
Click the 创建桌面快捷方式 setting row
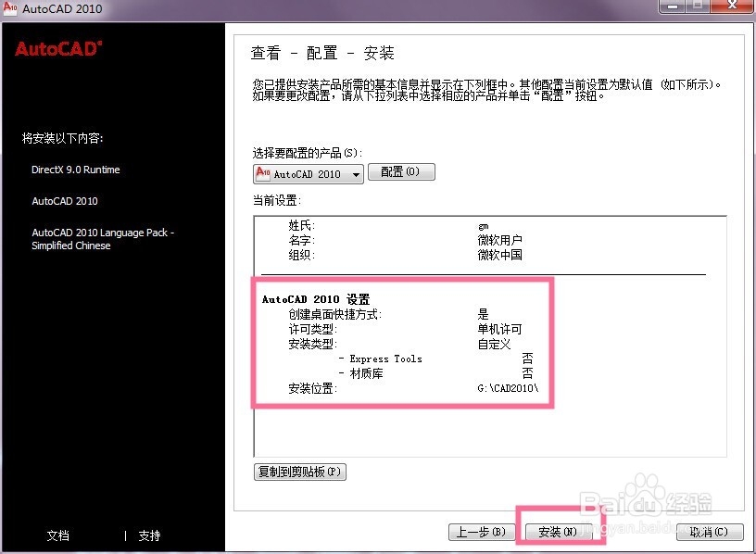tap(388, 314)
